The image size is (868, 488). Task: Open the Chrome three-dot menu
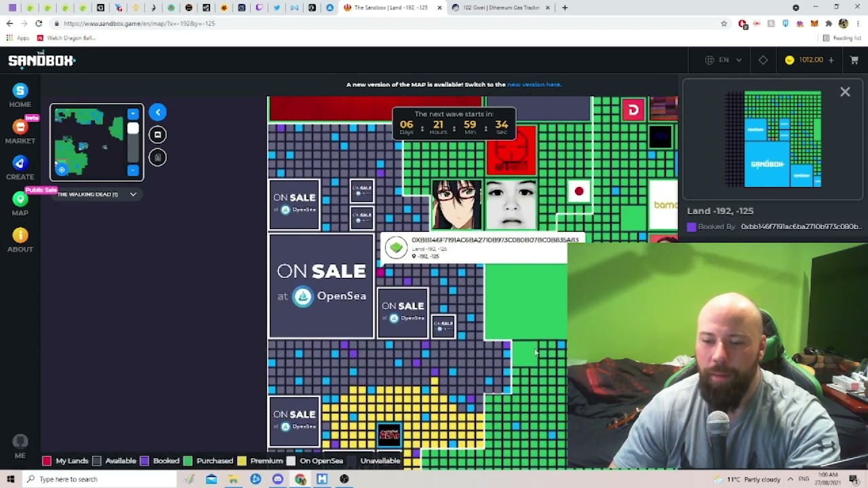tap(857, 23)
